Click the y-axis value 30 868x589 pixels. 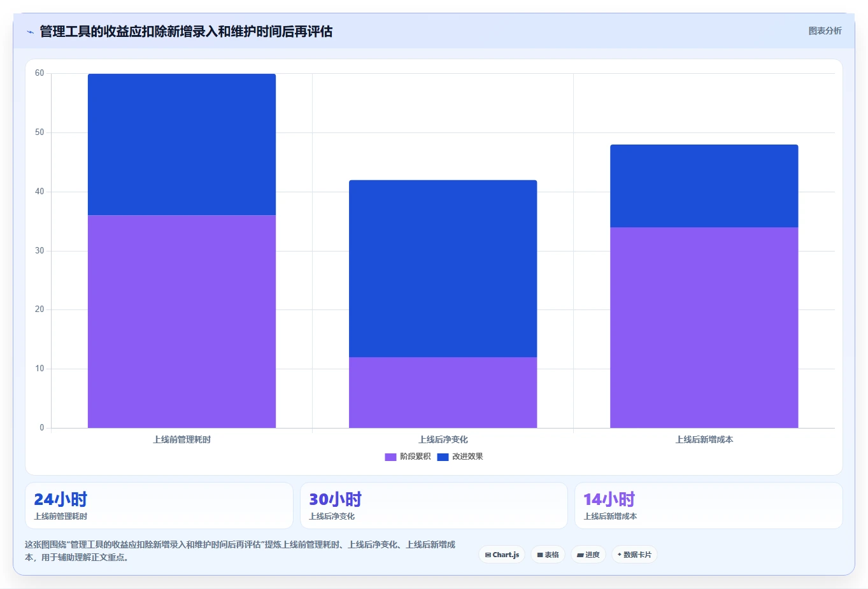(x=39, y=251)
